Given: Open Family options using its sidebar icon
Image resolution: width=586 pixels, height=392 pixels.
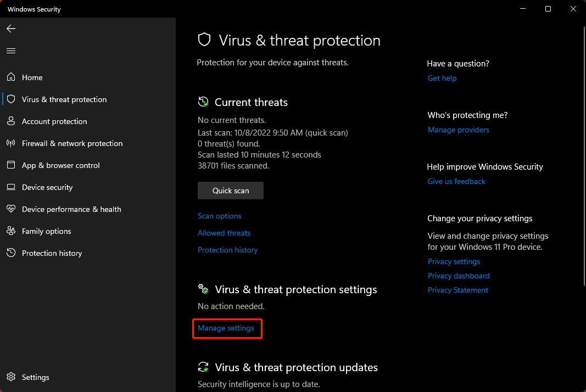Looking at the screenshot, I should [11, 231].
